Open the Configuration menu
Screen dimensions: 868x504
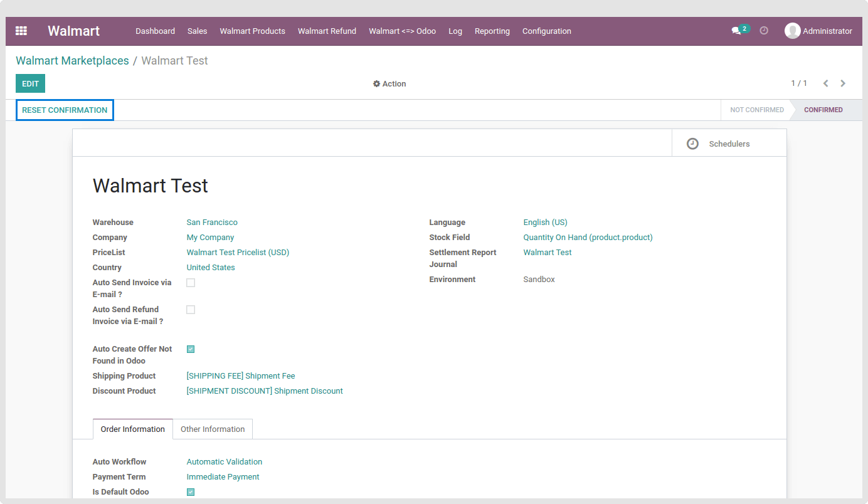(x=547, y=31)
